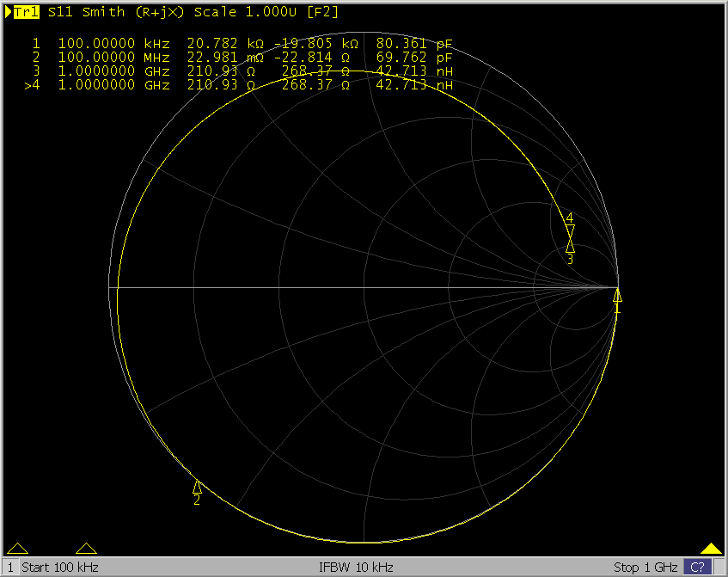Select marker 4 triangle on the trace
This screenshot has height=577, width=728.
click(x=569, y=230)
